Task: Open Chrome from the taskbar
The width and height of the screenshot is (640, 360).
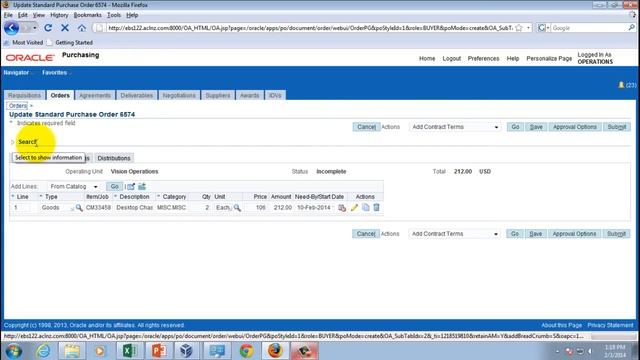Action: pos(246,351)
